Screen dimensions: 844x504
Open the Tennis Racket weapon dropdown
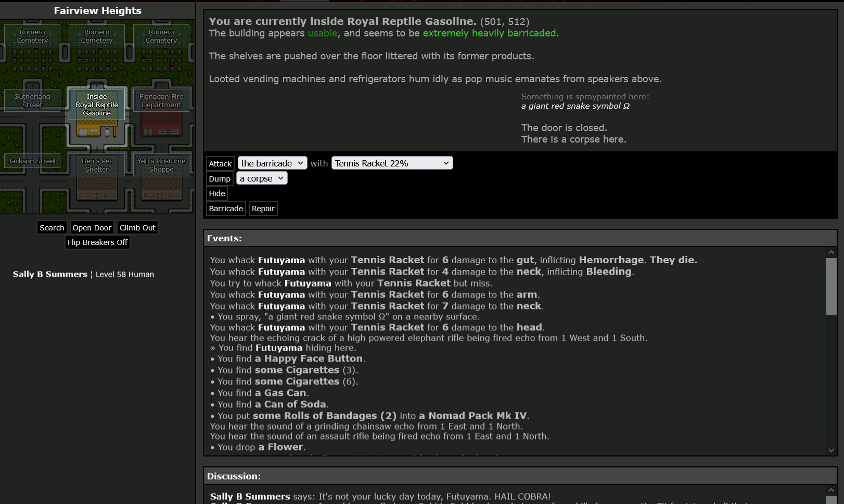[x=392, y=163]
